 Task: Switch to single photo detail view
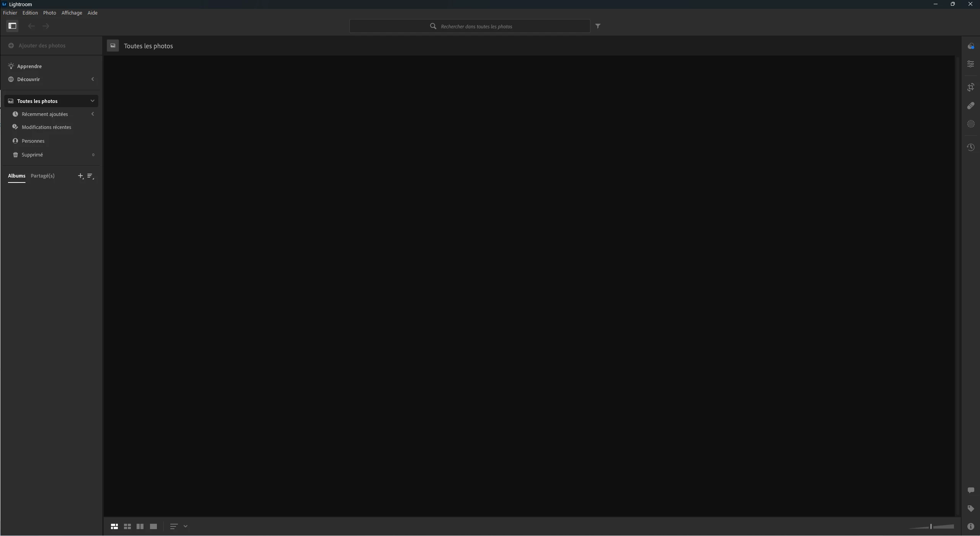coord(153,526)
